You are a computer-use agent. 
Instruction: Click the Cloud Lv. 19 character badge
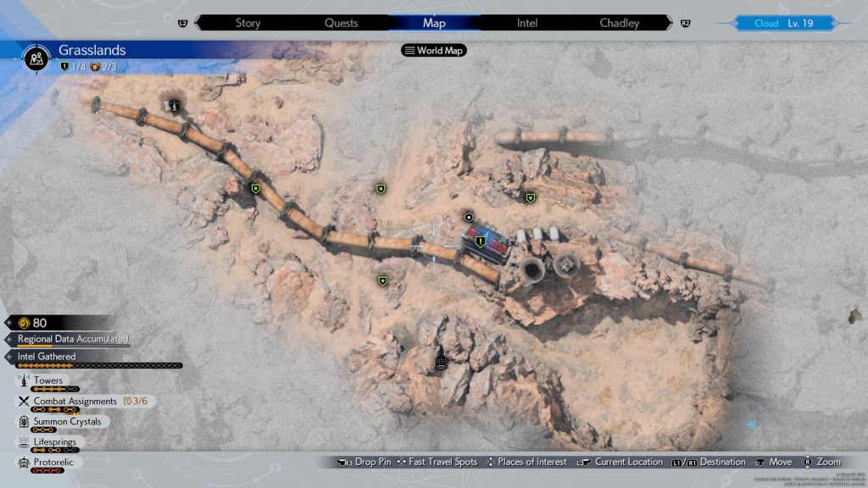pos(783,24)
